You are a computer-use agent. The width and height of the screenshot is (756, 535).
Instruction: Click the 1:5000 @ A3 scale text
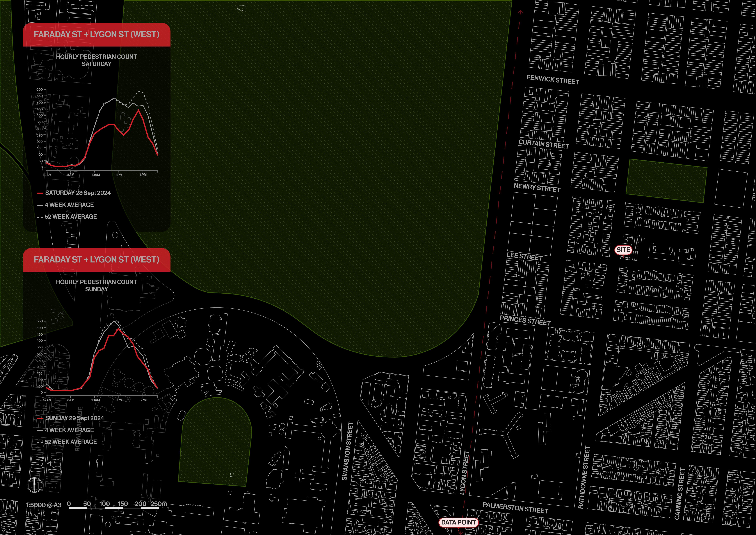click(x=44, y=505)
